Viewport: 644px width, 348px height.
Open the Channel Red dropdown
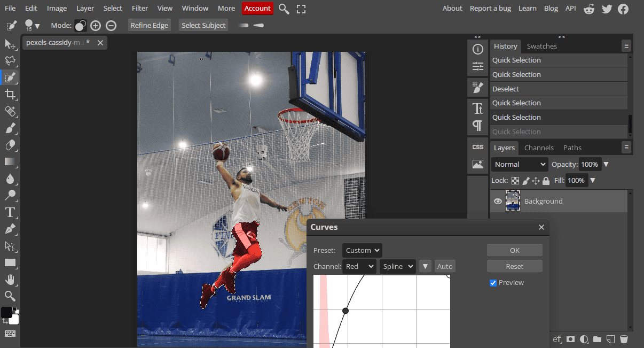pos(359,266)
